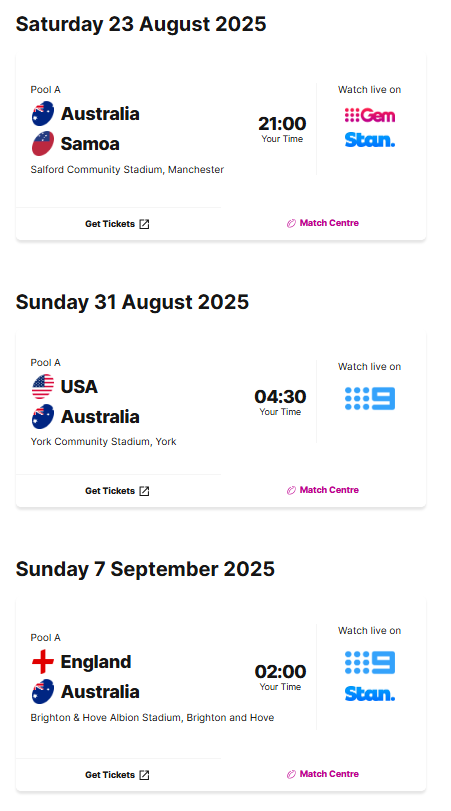
Task: Click the Samoa flag ball icon
Action: point(42,144)
